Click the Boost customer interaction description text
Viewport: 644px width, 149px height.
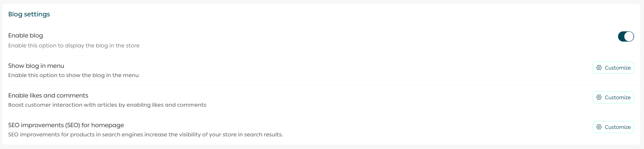click(x=107, y=105)
